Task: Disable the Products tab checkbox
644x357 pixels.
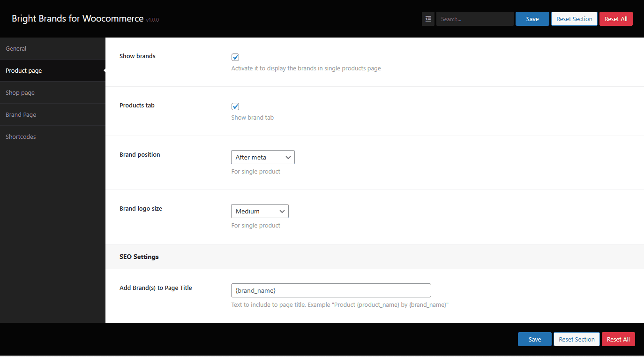Action: (x=235, y=106)
